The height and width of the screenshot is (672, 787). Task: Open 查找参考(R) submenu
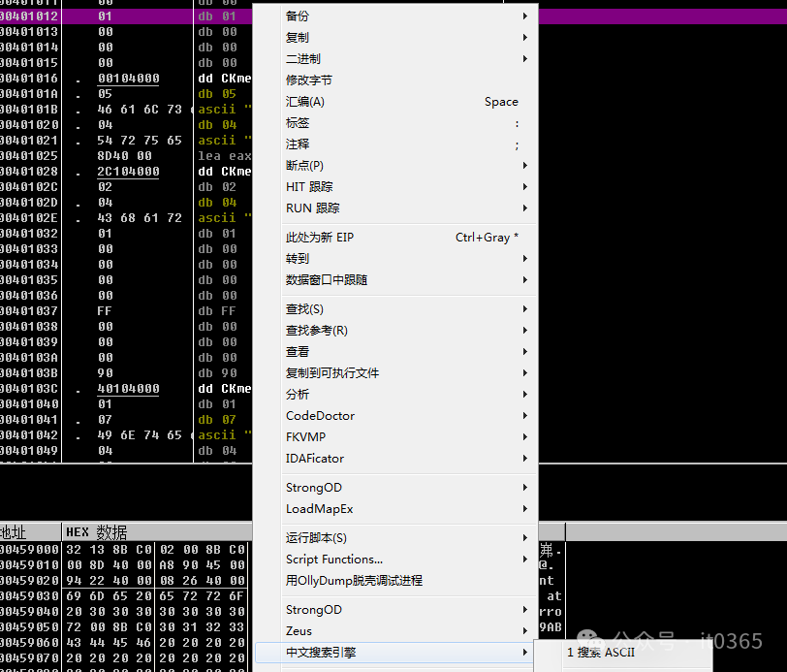[316, 331]
